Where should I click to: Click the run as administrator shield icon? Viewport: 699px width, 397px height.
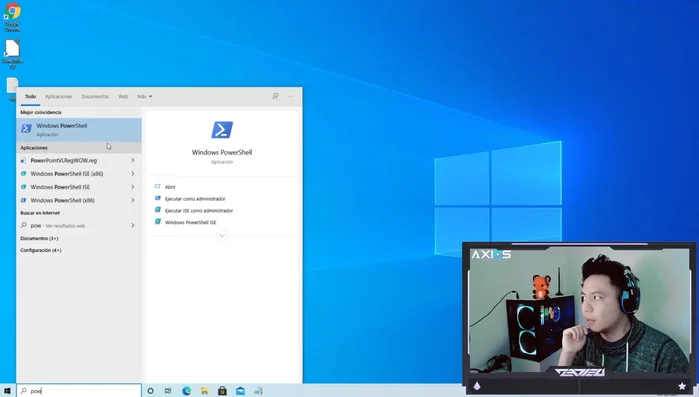pyautogui.click(x=157, y=198)
